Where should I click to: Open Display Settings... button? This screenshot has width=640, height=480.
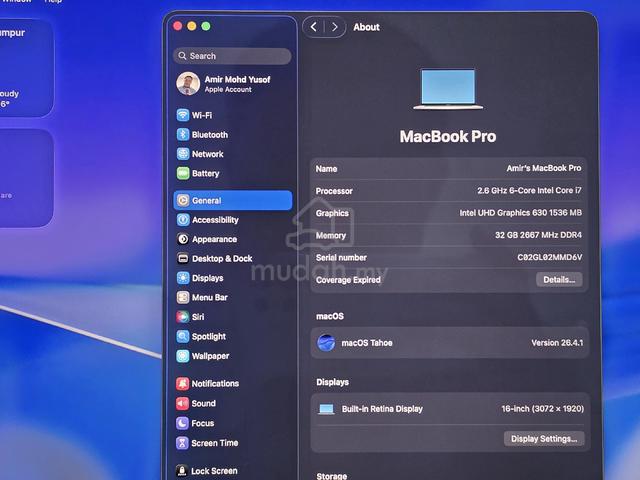(x=544, y=439)
